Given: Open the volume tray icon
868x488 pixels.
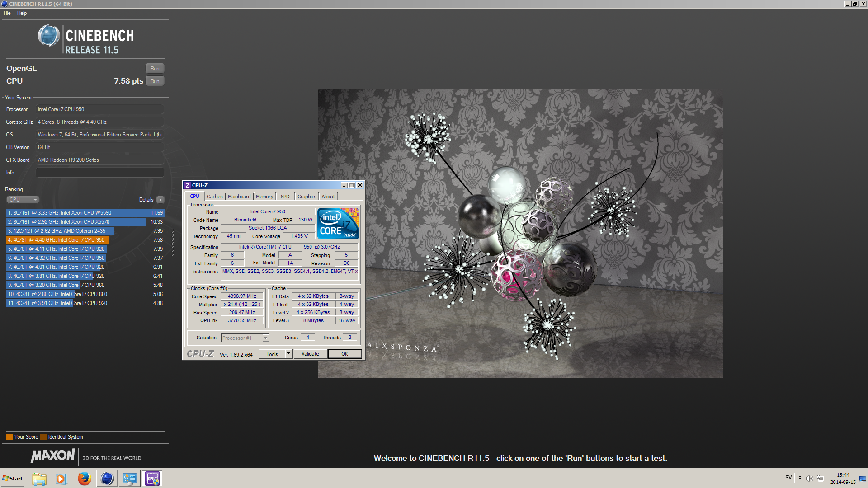Looking at the screenshot, I should [x=810, y=479].
